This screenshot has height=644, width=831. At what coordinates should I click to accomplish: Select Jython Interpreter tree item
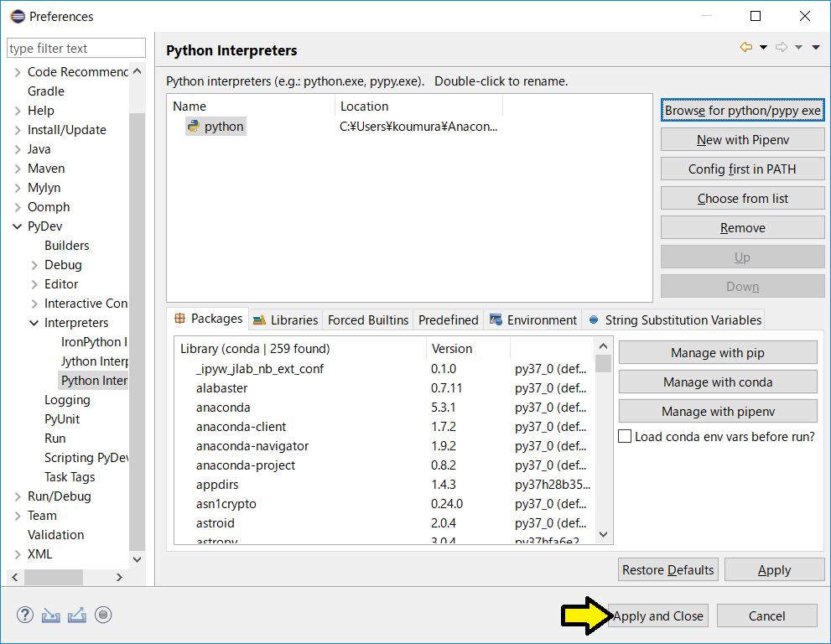tap(94, 361)
